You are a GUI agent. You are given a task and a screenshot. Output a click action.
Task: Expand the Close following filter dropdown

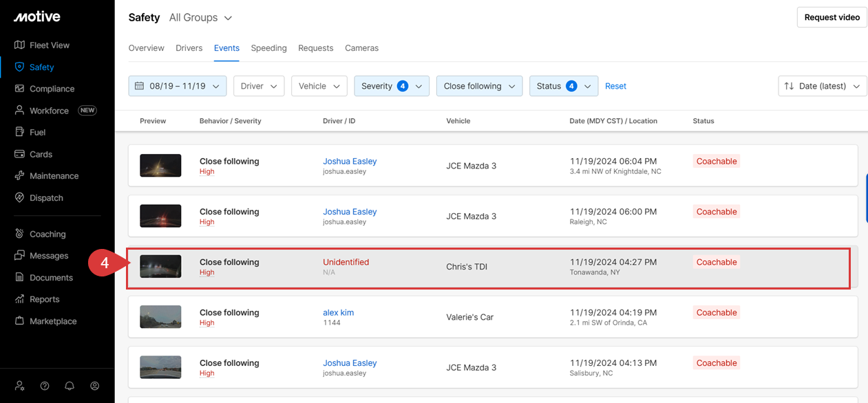pyautogui.click(x=479, y=86)
